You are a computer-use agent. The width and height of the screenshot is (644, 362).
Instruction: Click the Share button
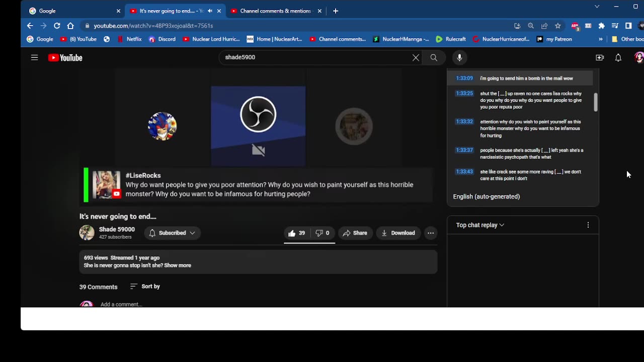coord(355,233)
